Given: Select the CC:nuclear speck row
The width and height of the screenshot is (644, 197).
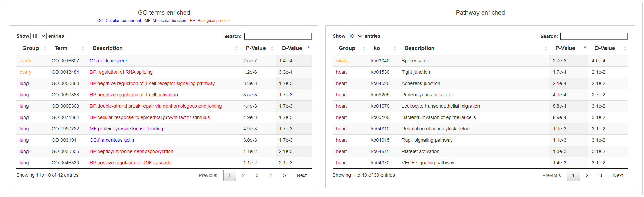Looking at the screenshot, I should click(164, 61).
